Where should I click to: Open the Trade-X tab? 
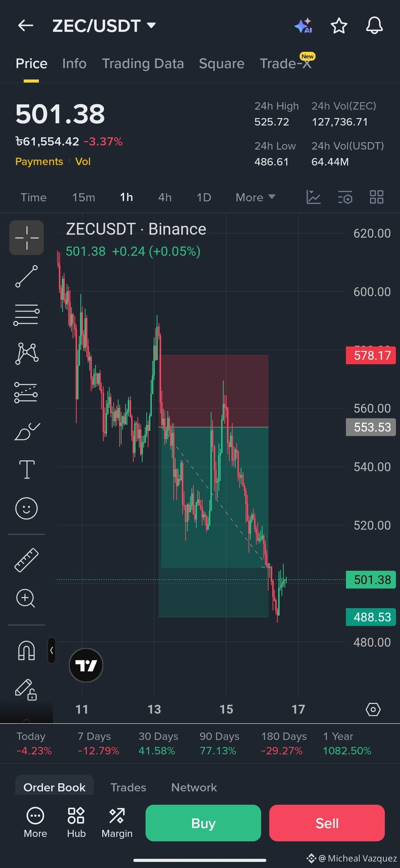286,64
